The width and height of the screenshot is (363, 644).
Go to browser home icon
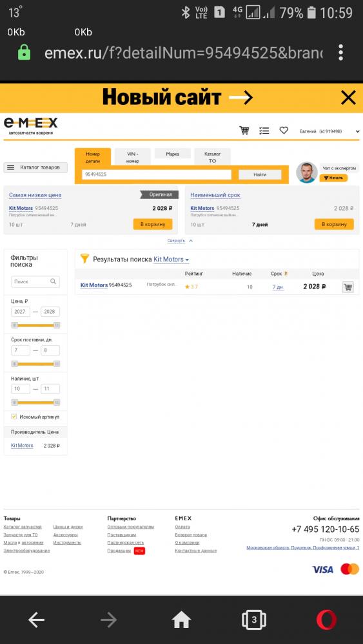pyautogui.click(x=181, y=620)
